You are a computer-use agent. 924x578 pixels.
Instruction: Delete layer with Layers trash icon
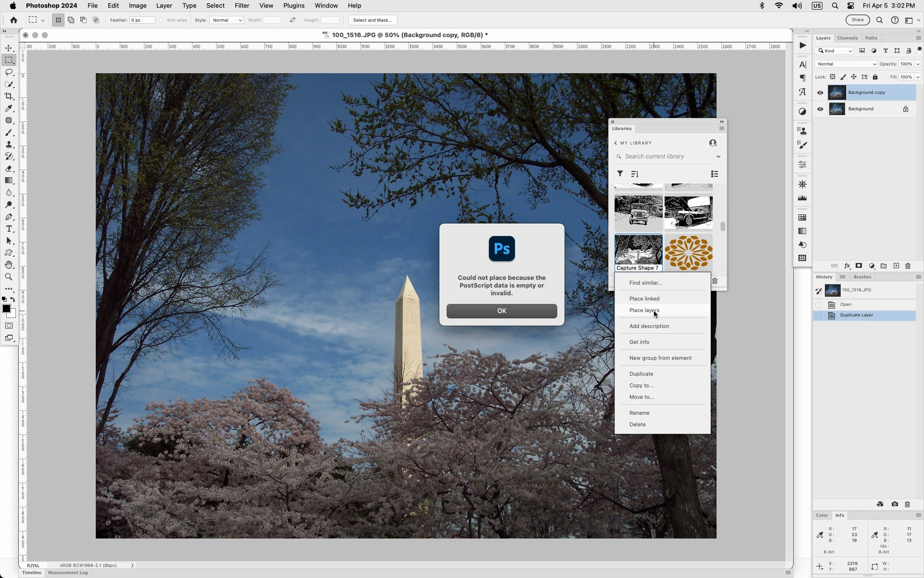pos(908,266)
